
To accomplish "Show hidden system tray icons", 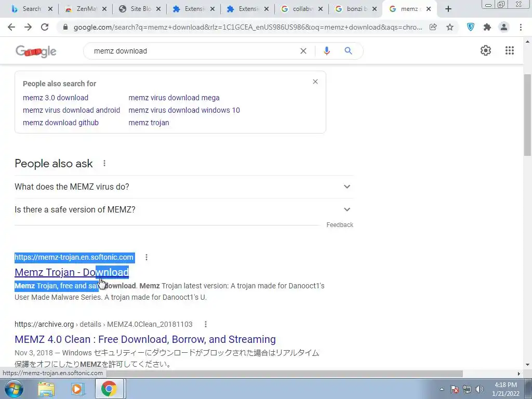I will (442, 390).
